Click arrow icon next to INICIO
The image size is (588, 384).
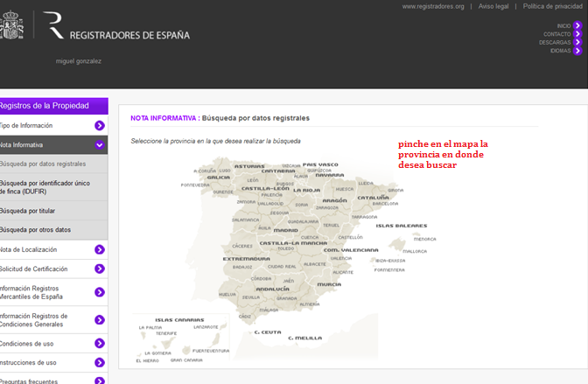[577, 25]
